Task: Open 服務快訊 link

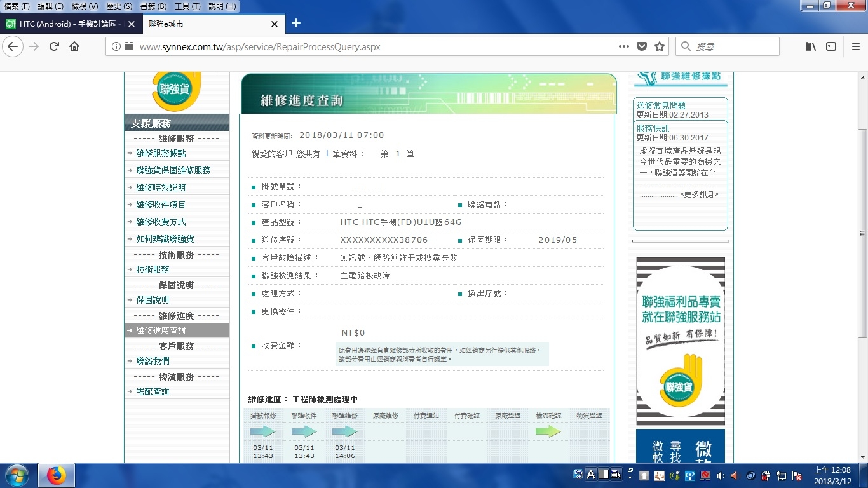Action: coord(653,128)
